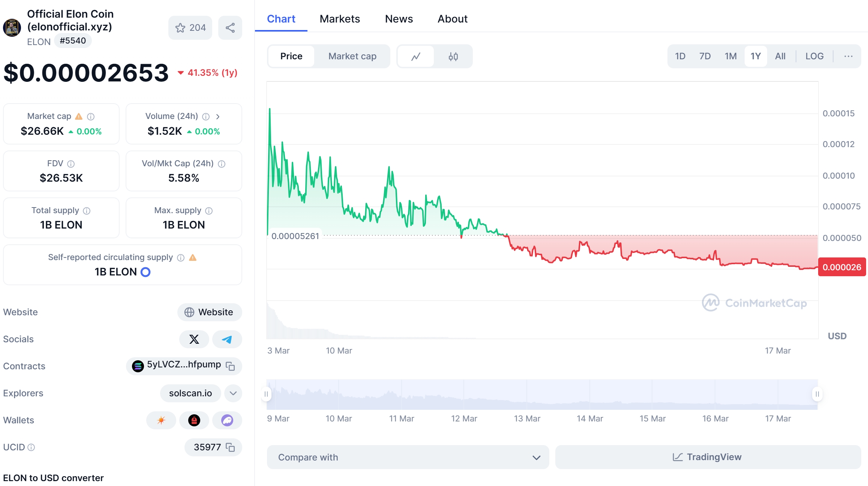Click the FDV info icon
Image resolution: width=868 pixels, height=486 pixels.
(71, 164)
